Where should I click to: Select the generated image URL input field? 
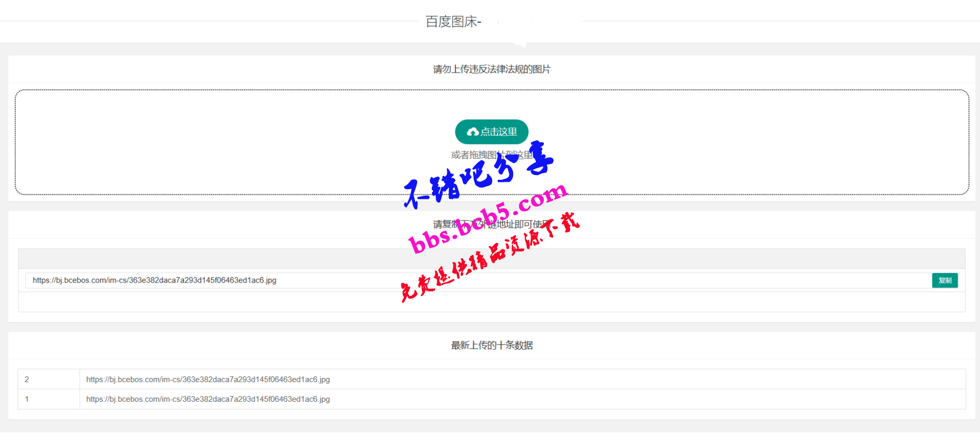point(477,280)
